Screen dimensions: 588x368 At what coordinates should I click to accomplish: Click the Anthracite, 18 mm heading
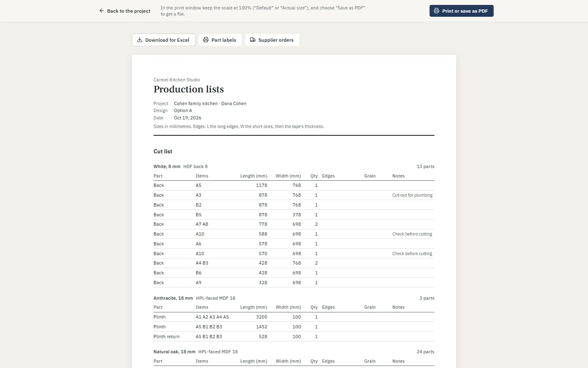click(173, 298)
